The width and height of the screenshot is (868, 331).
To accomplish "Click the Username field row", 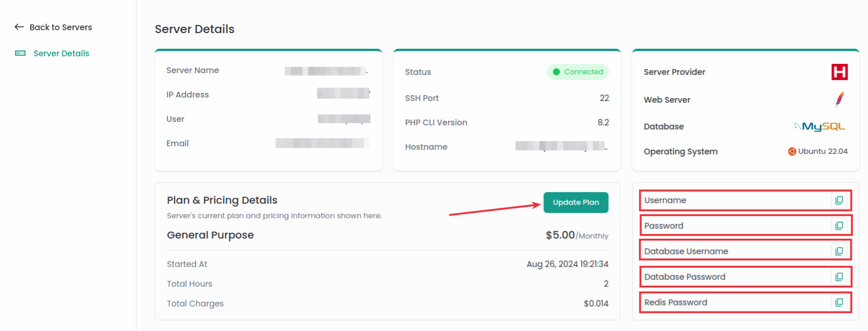I will 746,200.
